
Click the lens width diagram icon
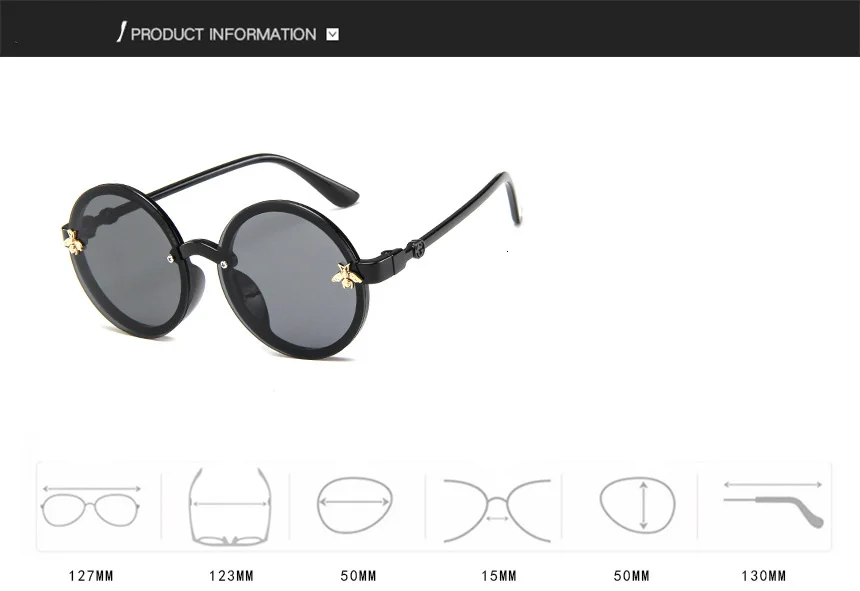(354, 505)
